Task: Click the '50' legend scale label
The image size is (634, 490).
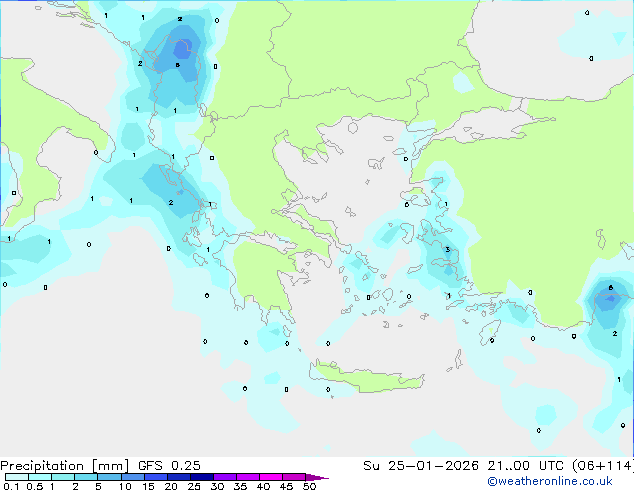Action: (309, 486)
